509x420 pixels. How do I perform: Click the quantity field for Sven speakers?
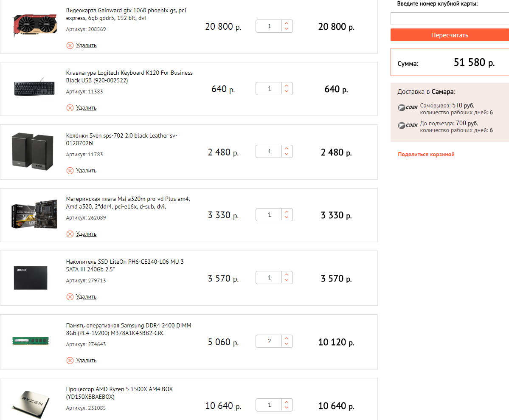pos(269,152)
